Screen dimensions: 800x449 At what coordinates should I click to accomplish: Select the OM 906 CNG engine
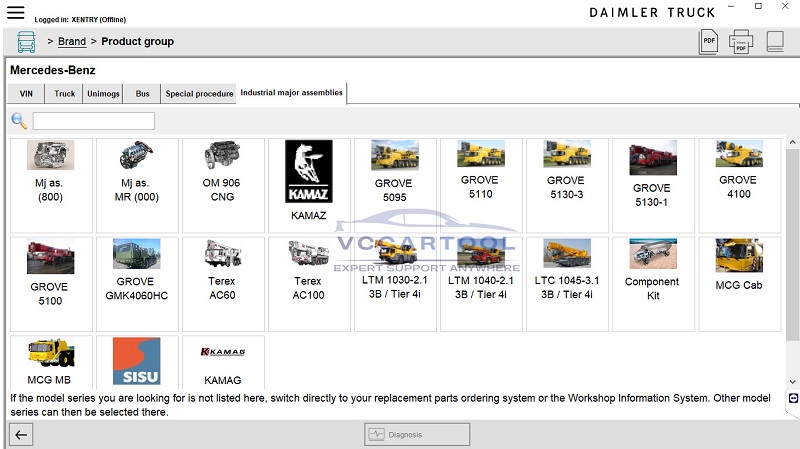tap(223, 185)
